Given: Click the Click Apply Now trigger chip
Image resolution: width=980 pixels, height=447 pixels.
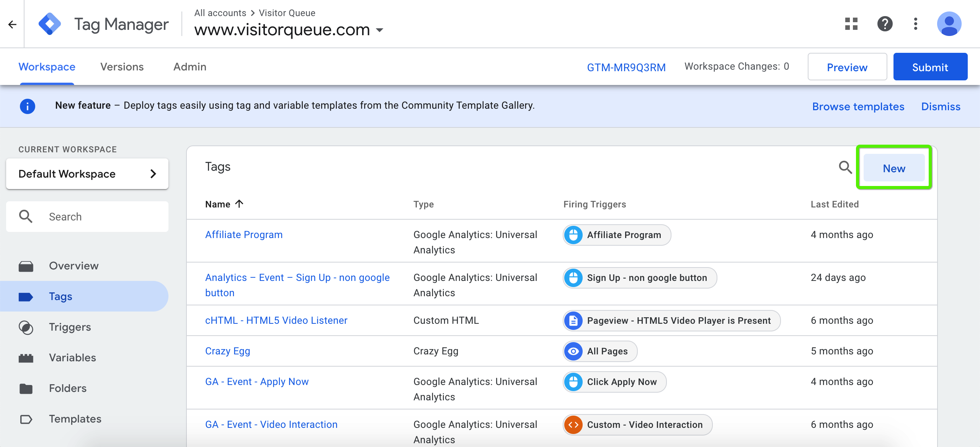Looking at the screenshot, I should coord(615,382).
